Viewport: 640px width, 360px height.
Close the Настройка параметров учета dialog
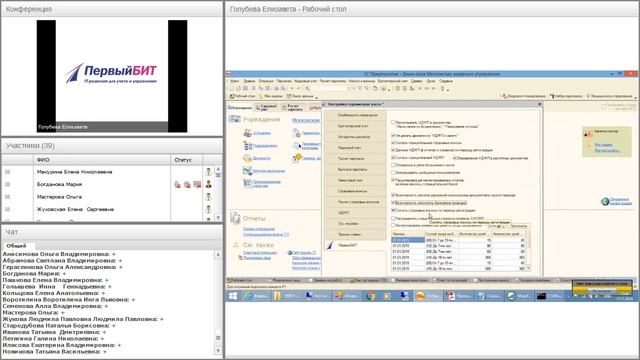(x=539, y=104)
